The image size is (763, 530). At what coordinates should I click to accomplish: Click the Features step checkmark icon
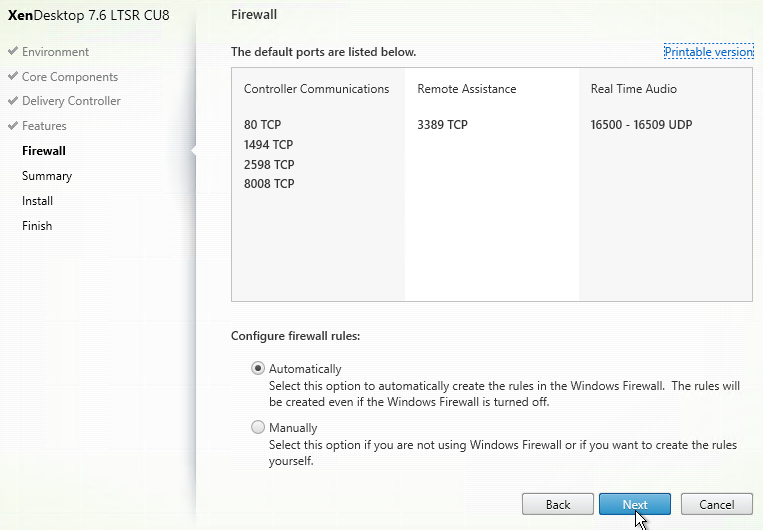coord(13,125)
